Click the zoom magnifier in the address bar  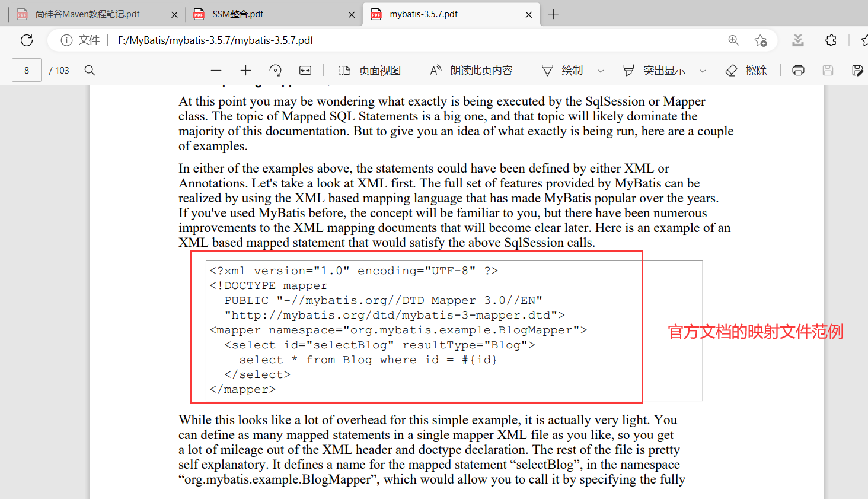tap(733, 40)
